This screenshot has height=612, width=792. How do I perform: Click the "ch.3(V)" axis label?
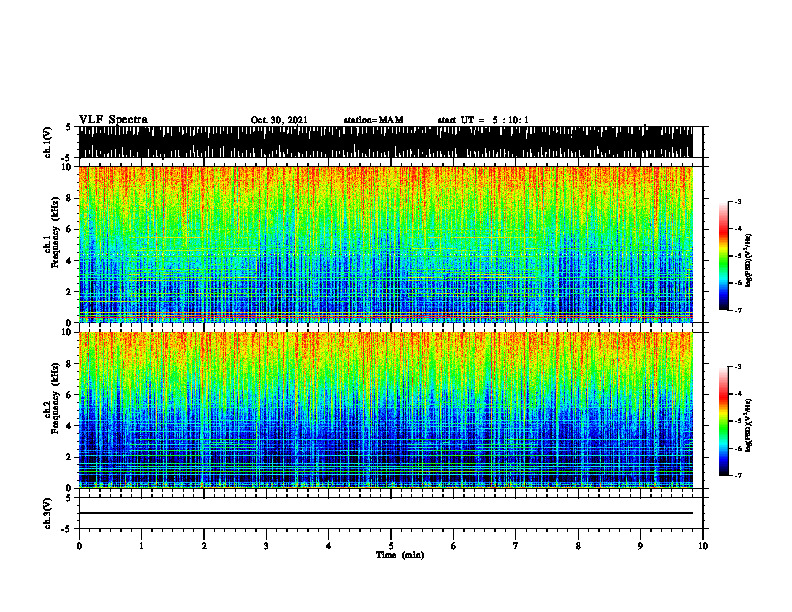48,513
